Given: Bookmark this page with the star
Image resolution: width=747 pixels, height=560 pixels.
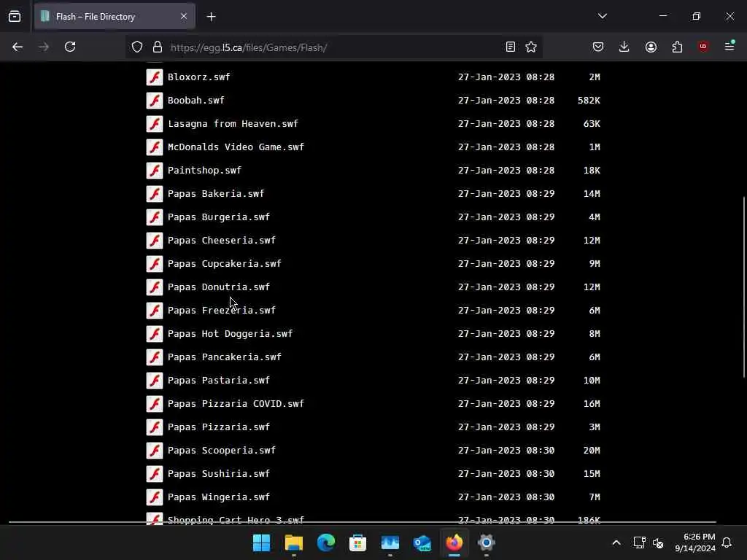Looking at the screenshot, I should click(531, 47).
